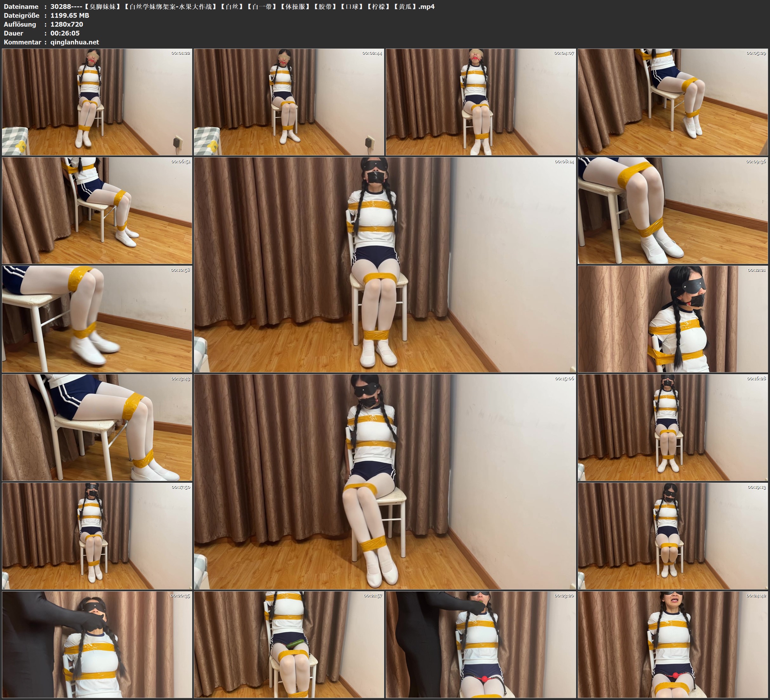Select the frame at timestamp 00:02:44

coord(289,102)
